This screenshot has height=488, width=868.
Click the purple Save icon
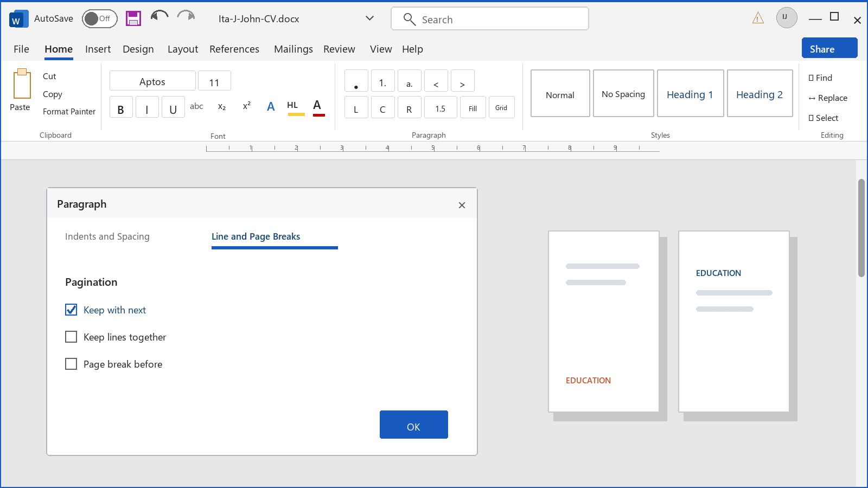pos(133,18)
